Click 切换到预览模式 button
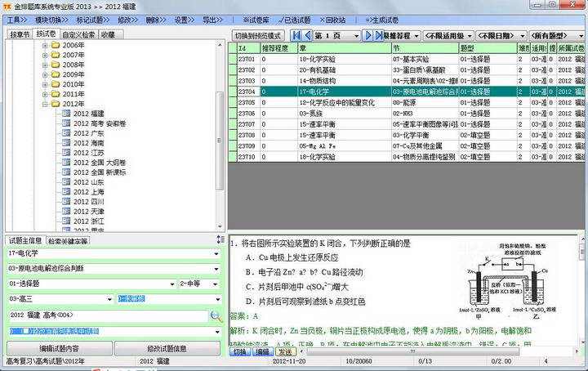 pos(258,36)
